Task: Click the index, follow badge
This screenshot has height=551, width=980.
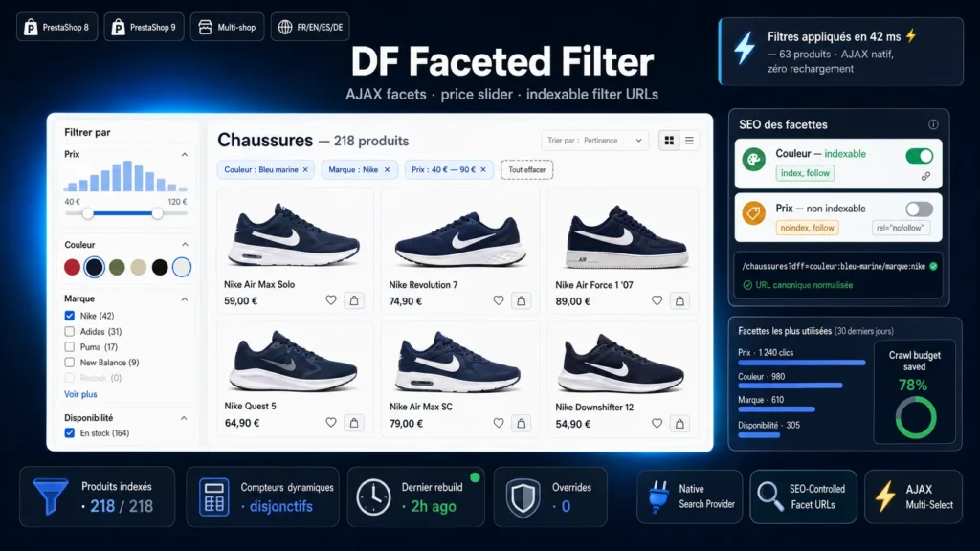Action: tap(805, 173)
